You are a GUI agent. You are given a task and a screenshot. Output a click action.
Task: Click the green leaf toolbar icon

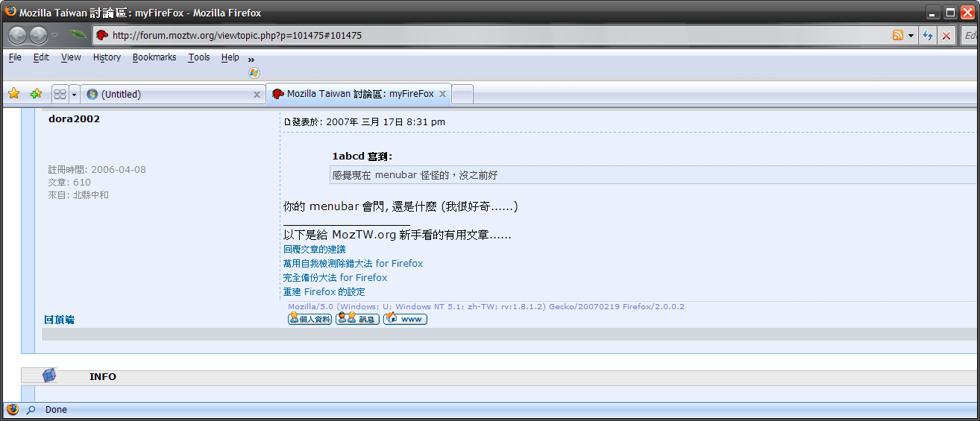pos(78,35)
